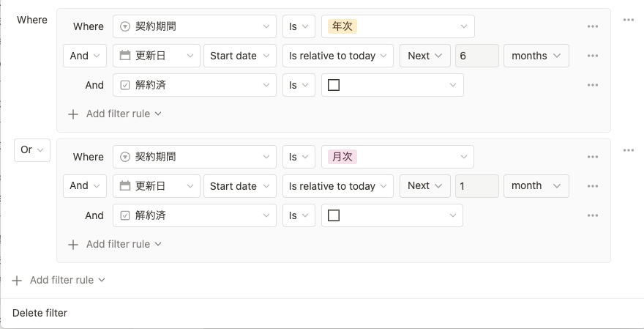The width and height of the screenshot is (644, 329).
Task: Toggle 解約済 checkbox value in second group
Action: tap(334, 215)
